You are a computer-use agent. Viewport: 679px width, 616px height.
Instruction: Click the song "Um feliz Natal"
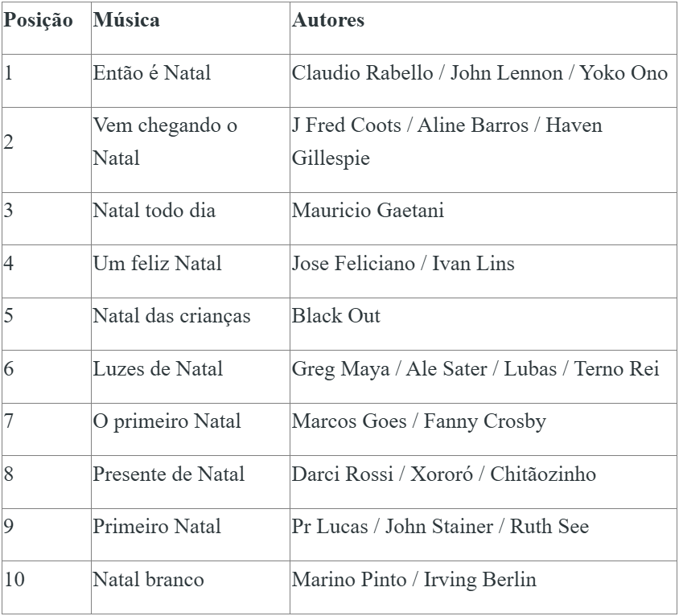pos(157,264)
